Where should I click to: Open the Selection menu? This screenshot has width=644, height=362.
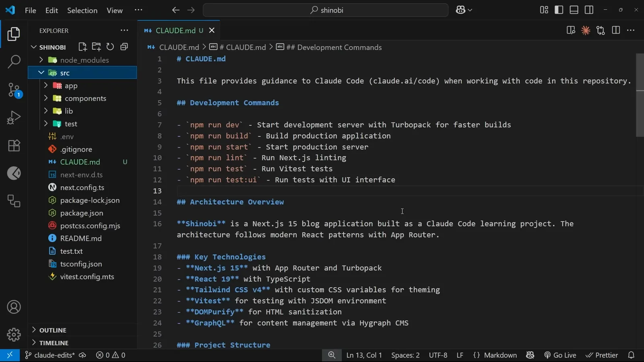coord(82,10)
